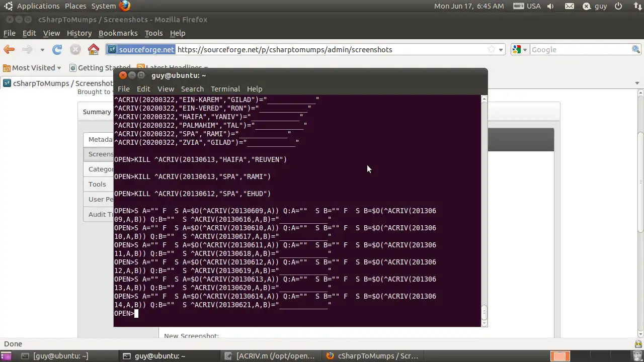The image size is (644, 362).
Task: Open the list all tabs dropdown
Action: click(637, 83)
